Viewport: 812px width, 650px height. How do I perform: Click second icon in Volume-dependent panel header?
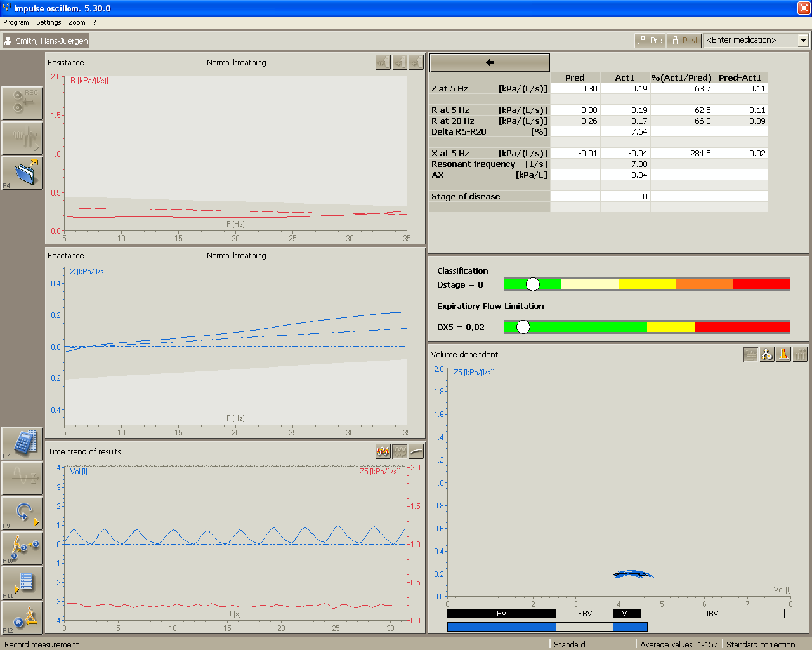(767, 354)
